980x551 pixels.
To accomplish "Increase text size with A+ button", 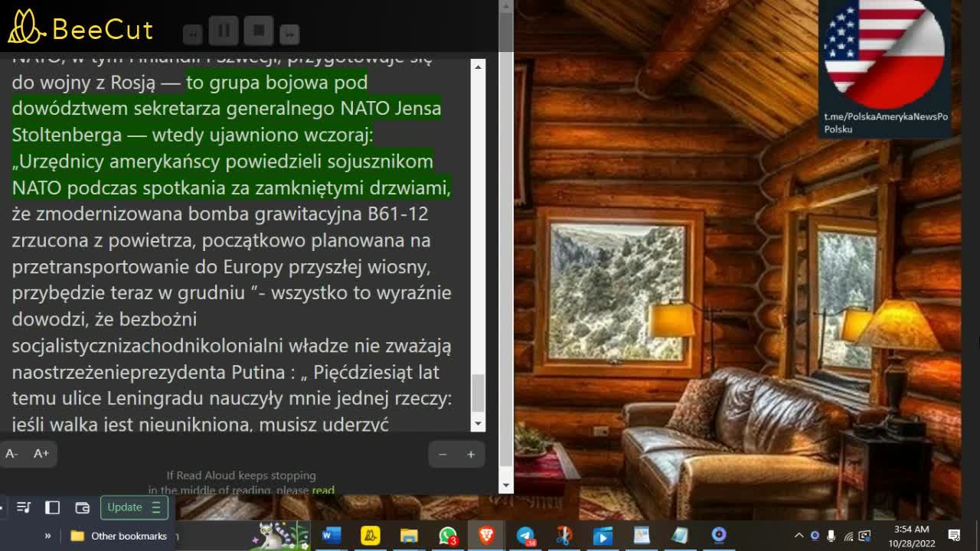I will 41,454.
